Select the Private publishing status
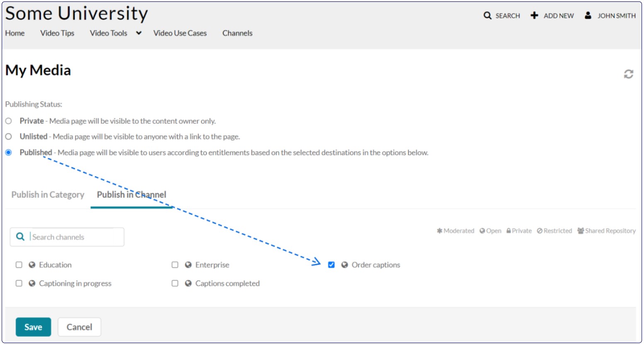The width and height of the screenshot is (644, 344). click(7, 121)
